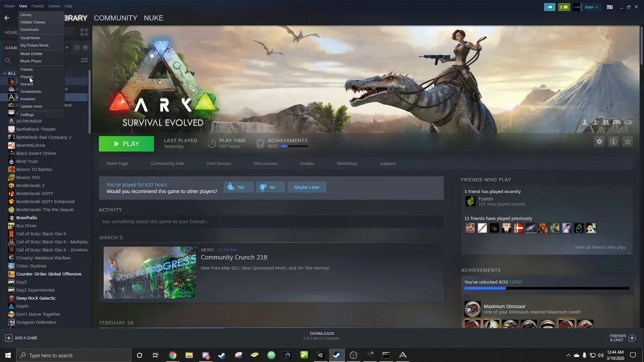Viewport: 644px width, 362px height.
Task: Click friend Fusion's avatar
Action: click(x=470, y=201)
